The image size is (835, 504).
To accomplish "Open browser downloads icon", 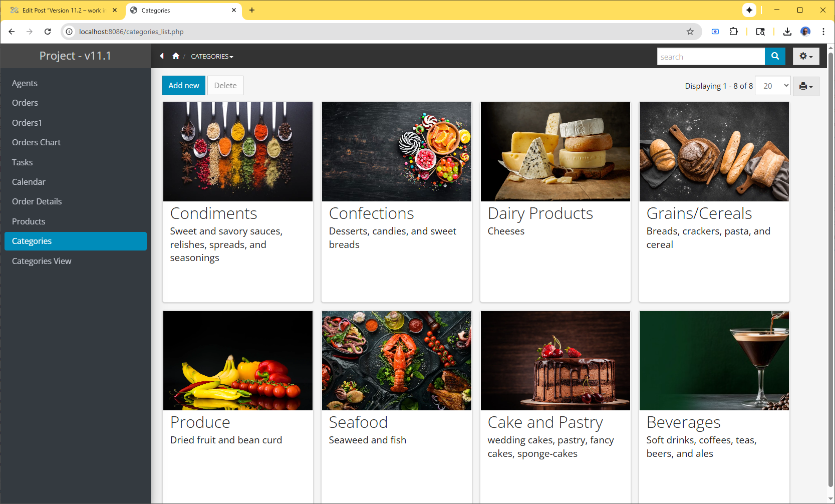I will (787, 32).
